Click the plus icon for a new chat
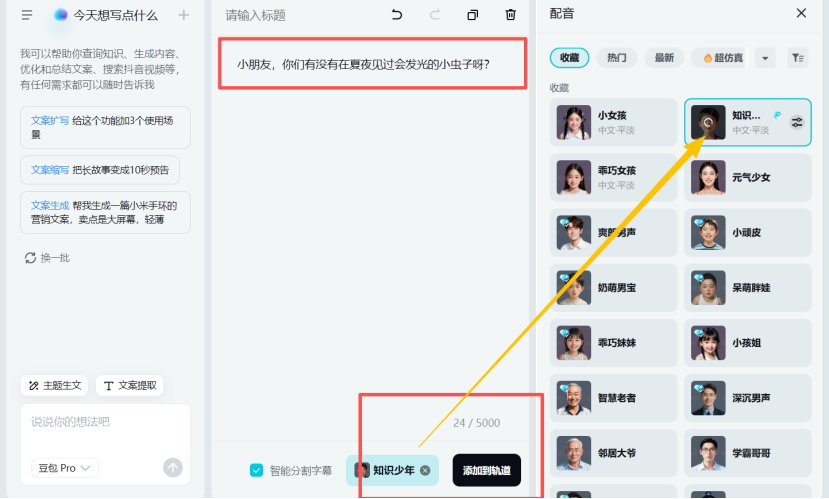 tap(183, 15)
